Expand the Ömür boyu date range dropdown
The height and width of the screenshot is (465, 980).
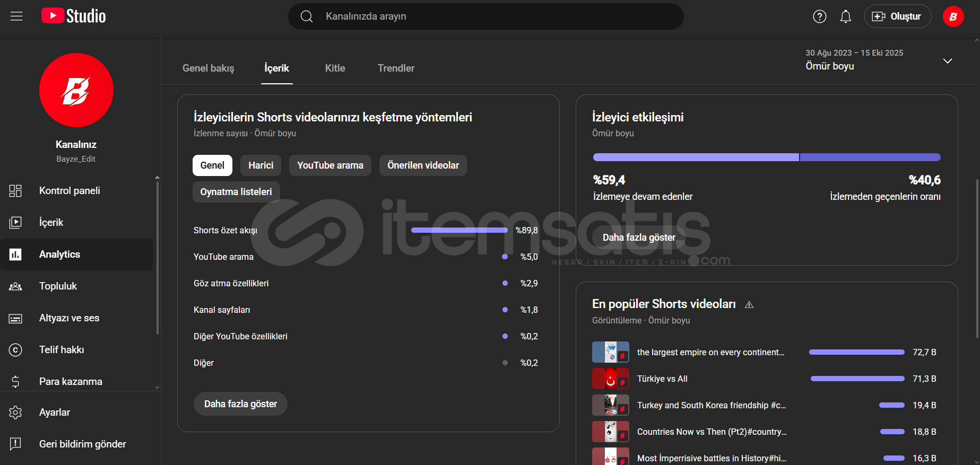click(x=947, y=61)
